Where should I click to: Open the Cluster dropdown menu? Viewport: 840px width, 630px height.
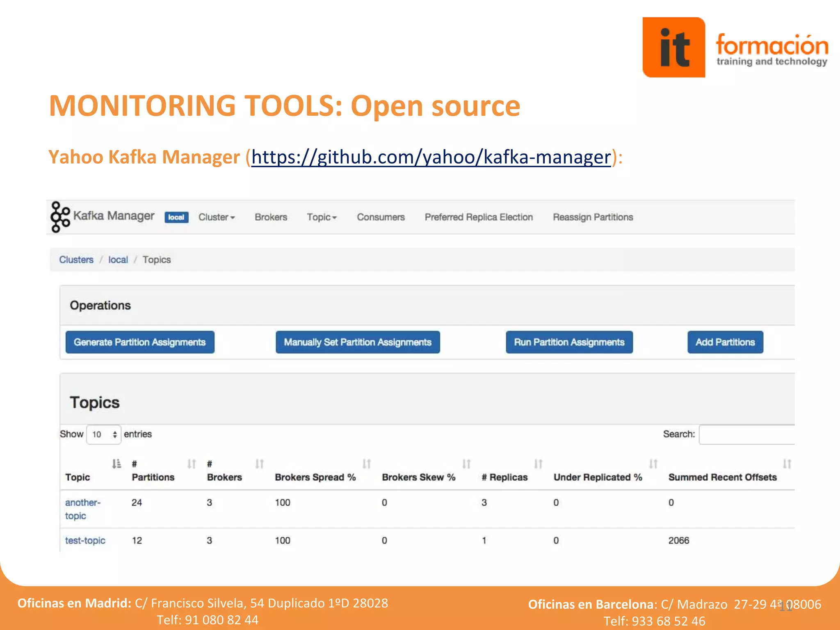(x=217, y=217)
